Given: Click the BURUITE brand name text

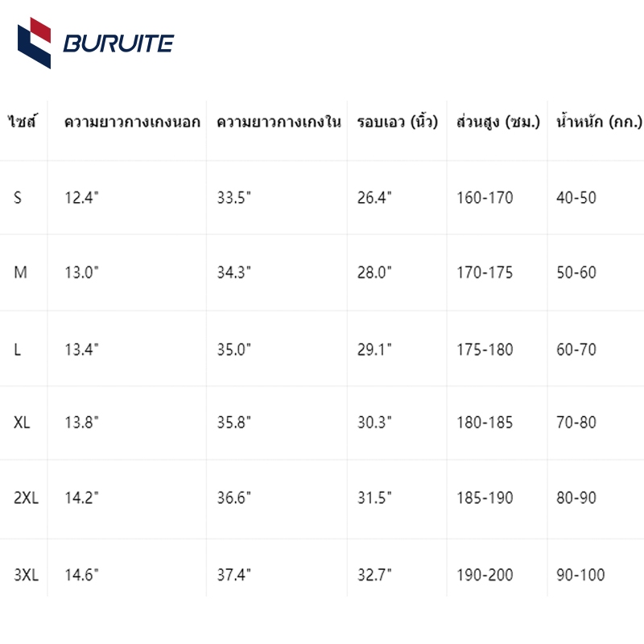Looking at the screenshot, I should tap(118, 43).
